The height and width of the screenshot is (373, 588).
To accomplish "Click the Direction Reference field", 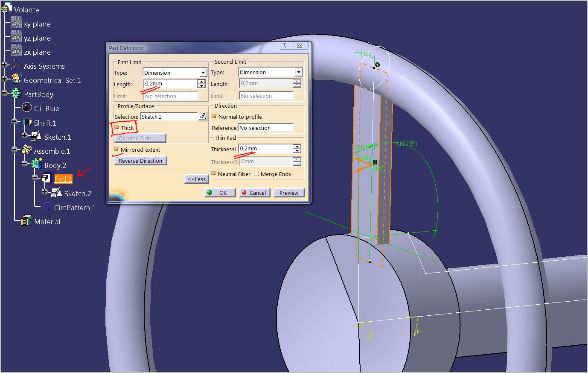I will 266,128.
